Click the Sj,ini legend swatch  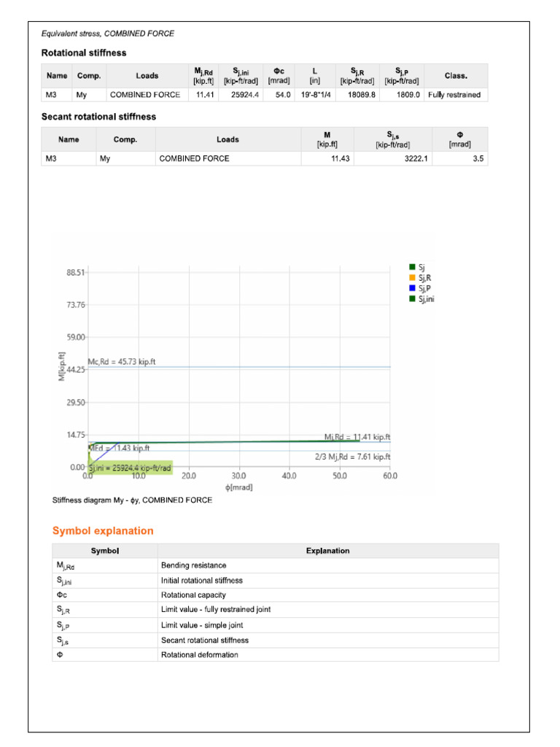[x=413, y=298]
